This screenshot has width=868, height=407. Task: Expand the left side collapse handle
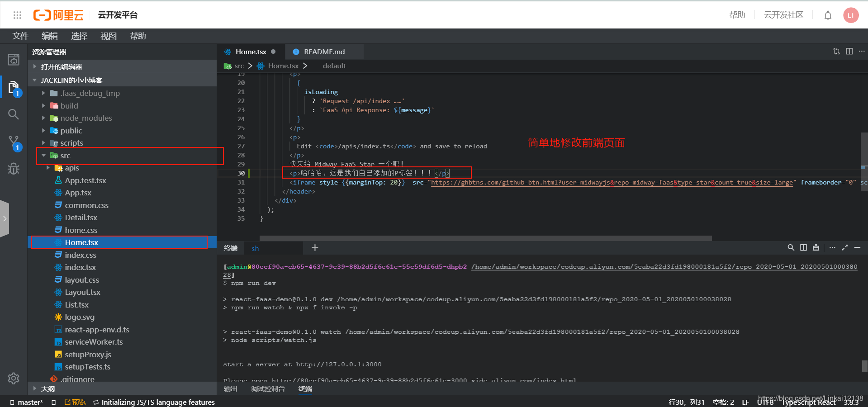[x=5, y=218]
